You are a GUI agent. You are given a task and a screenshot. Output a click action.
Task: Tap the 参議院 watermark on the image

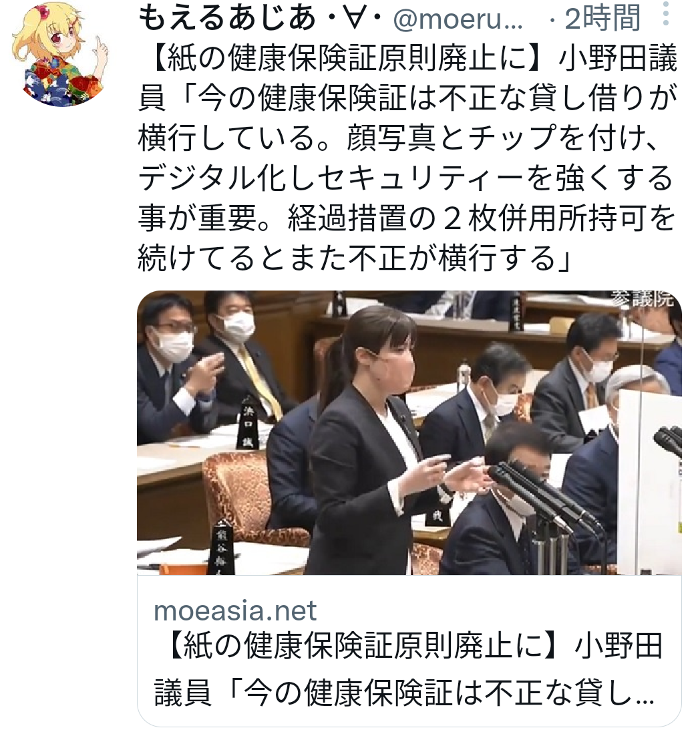click(x=642, y=298)
